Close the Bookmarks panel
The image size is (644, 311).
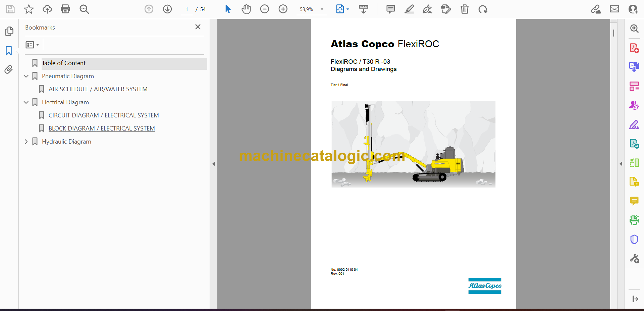click(x=198, y=27)
